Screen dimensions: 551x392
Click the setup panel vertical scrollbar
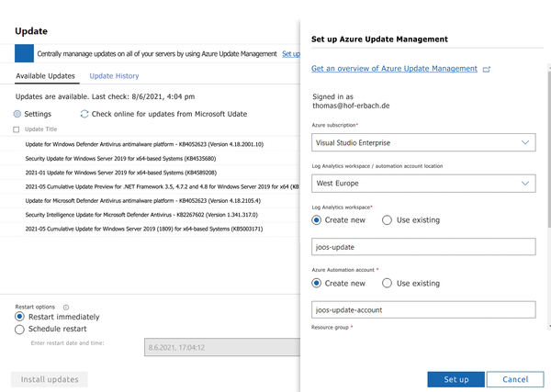click(549, 151)
